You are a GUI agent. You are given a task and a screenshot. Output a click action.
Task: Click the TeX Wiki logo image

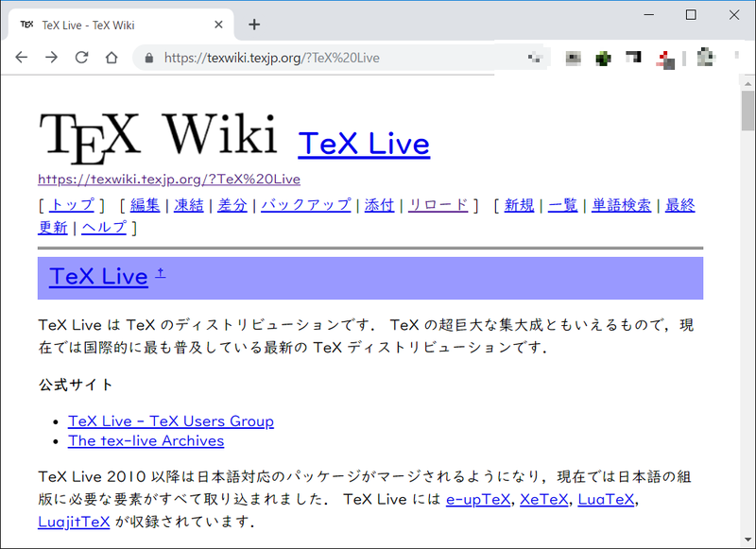click(158, 137)
